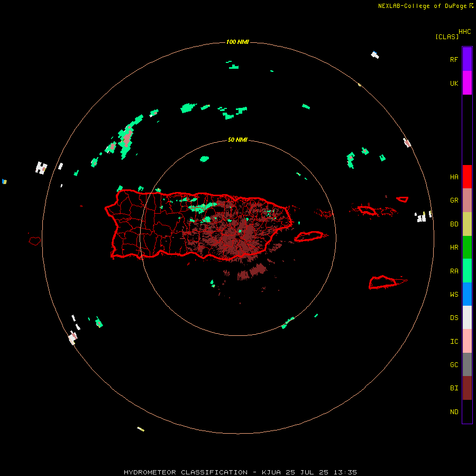Screen dimensions: 476x476
Task: Click the "IC" legend label
Action: point(454,341)
